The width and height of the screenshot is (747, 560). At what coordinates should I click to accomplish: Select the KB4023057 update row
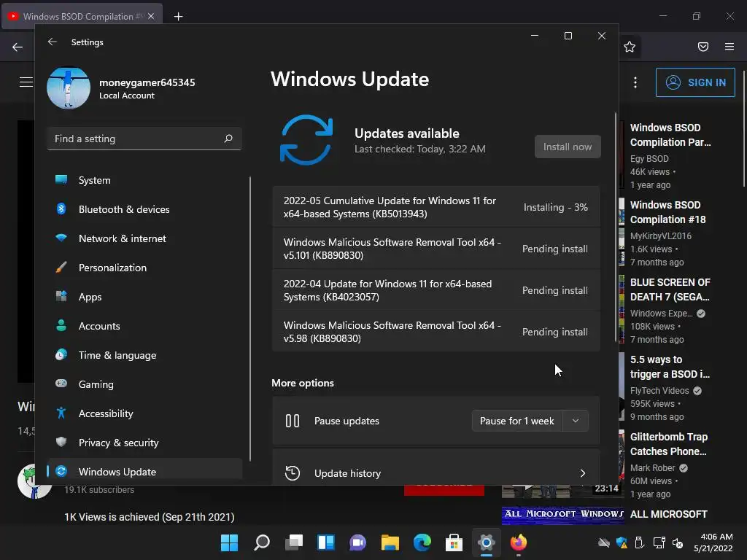pos(436,290)
